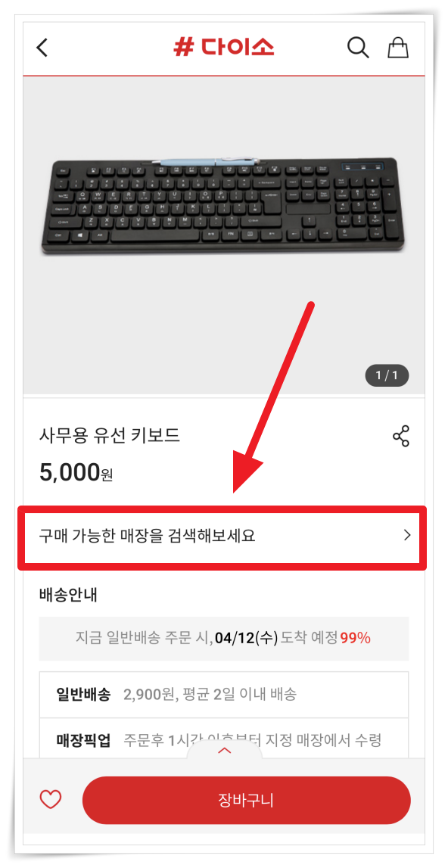
Task: Tap the 04/12 arrival estimate banner
Action: pyautogui.click(x=224, y=638)
